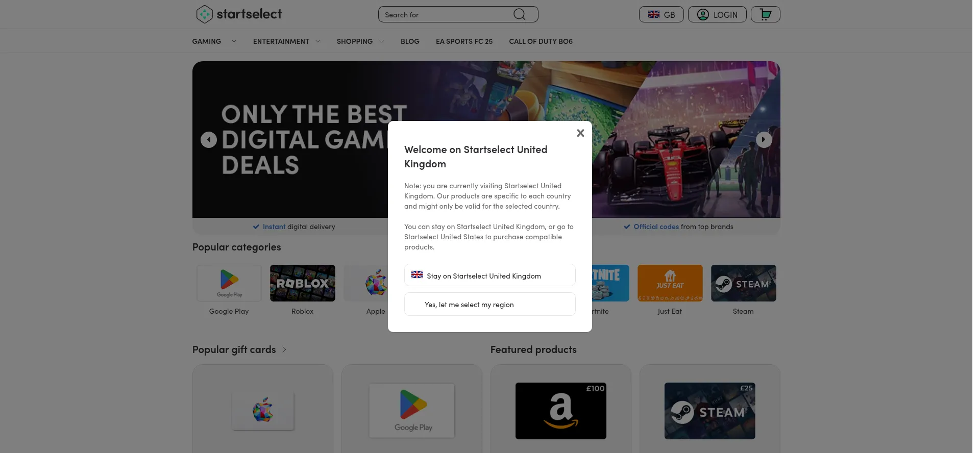The image size is (980, 453).
Task: Open the Google Play category tile
Action: pyautogui.click(x=229, y=283)
